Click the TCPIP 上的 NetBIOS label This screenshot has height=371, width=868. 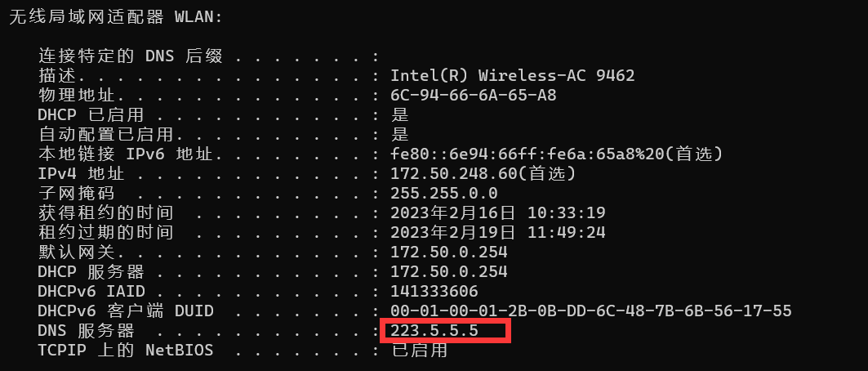pyautogui.click(x=126, y=350)
